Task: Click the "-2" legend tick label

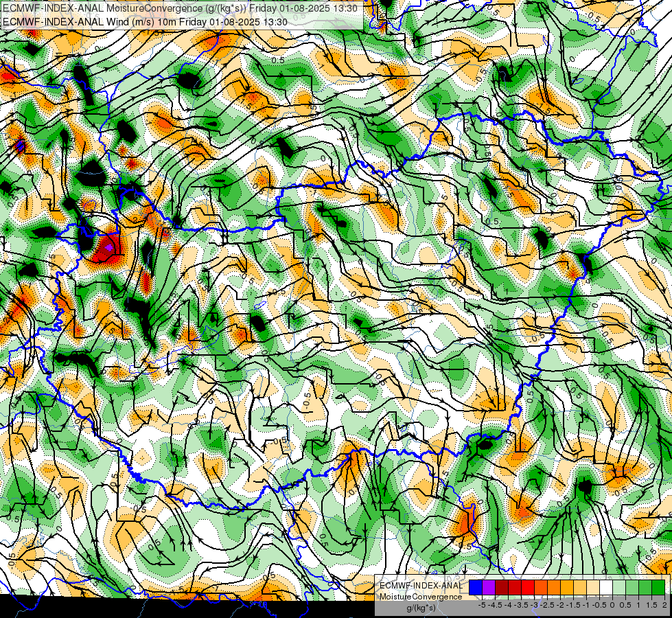Action: (x=560, y=605)
